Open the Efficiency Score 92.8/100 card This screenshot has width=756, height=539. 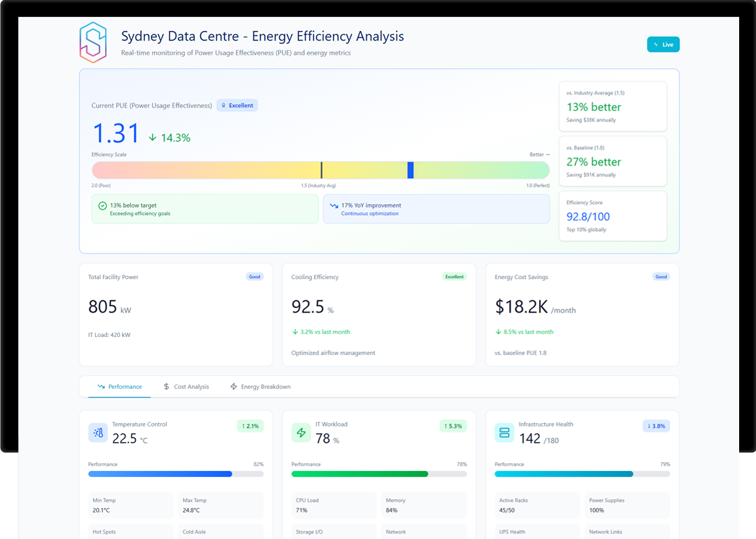(612, 216)
